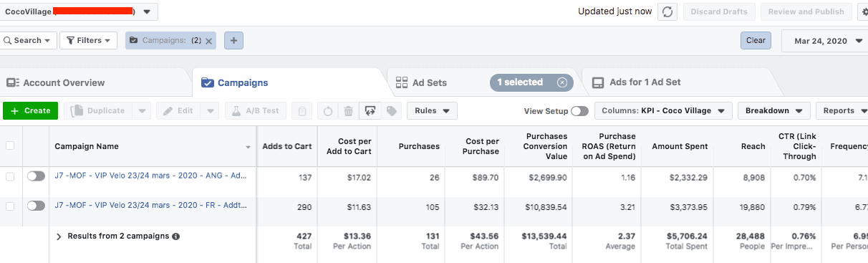Open the dropdown arrow next to Edit

pyautogui.click(x=210, y=111)
